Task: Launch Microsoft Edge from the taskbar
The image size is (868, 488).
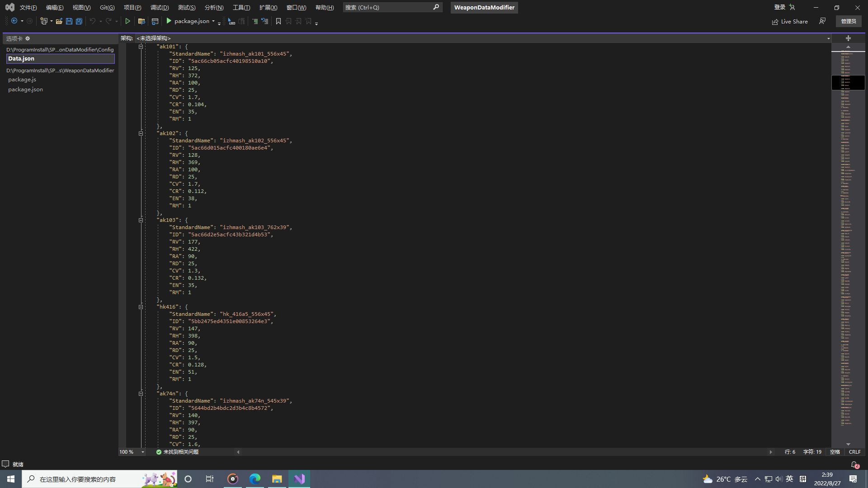Action: (255, 479)
